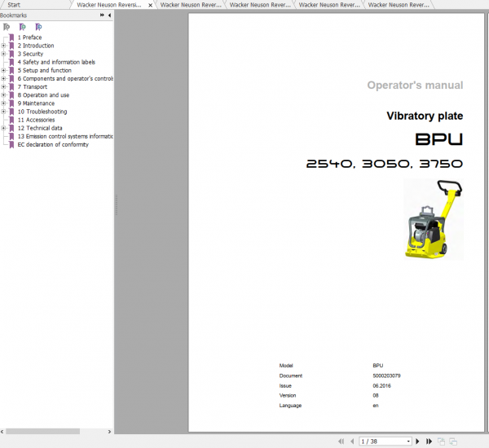Expand the 5 Setup and function bookmark
Viewport: 489px width, 448px height.
3,70
